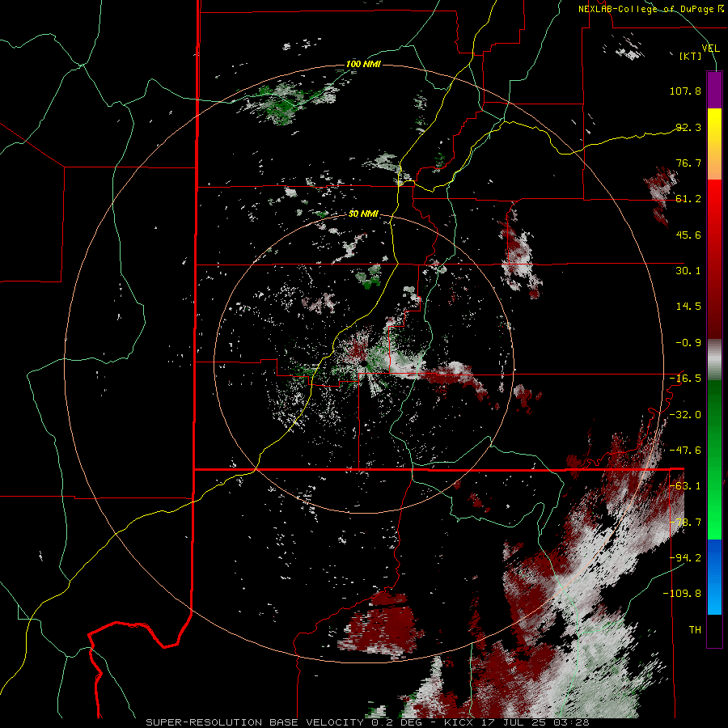Click the Super-Resolution Base Velocity caption text
Viewport: 728px width, 728px height.
[367, 722]
